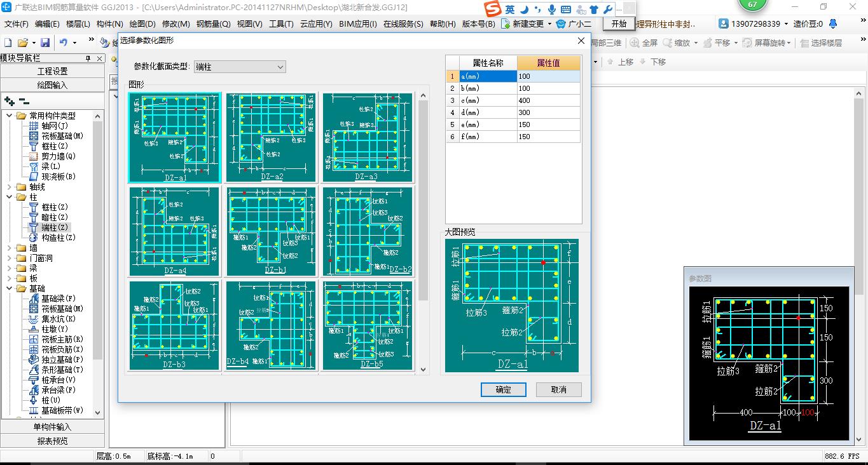Collapse the 基础 folder
Image resolution: width=868 pixels, height=465 pixels.
9,288
